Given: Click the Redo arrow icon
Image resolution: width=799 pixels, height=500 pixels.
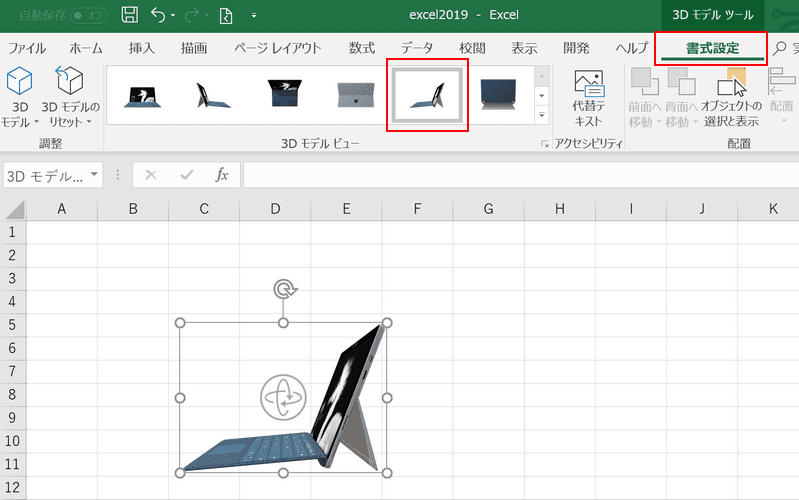Looking at the screenshot, I should (192, 15).
